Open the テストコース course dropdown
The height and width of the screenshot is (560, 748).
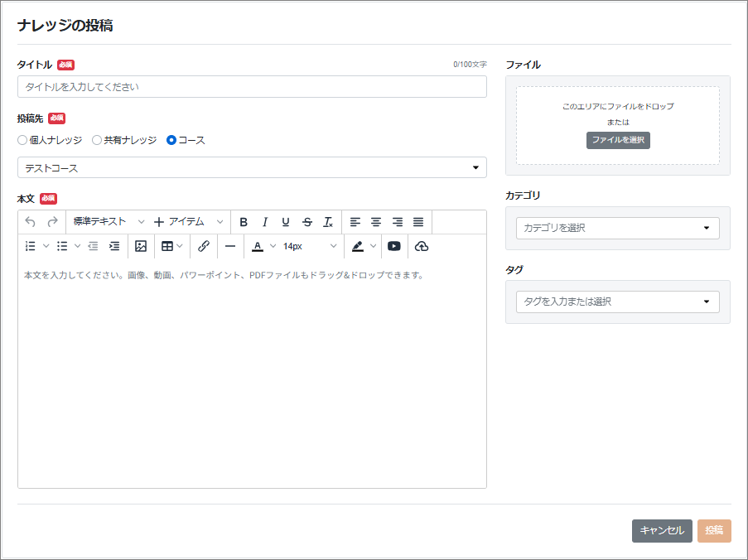point(252,168)
